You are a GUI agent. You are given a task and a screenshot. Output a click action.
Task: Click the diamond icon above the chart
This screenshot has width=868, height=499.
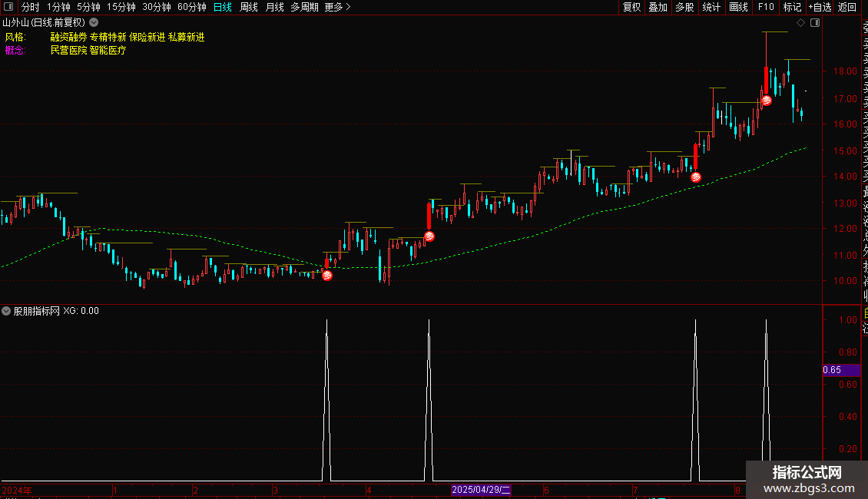point(800,23)
